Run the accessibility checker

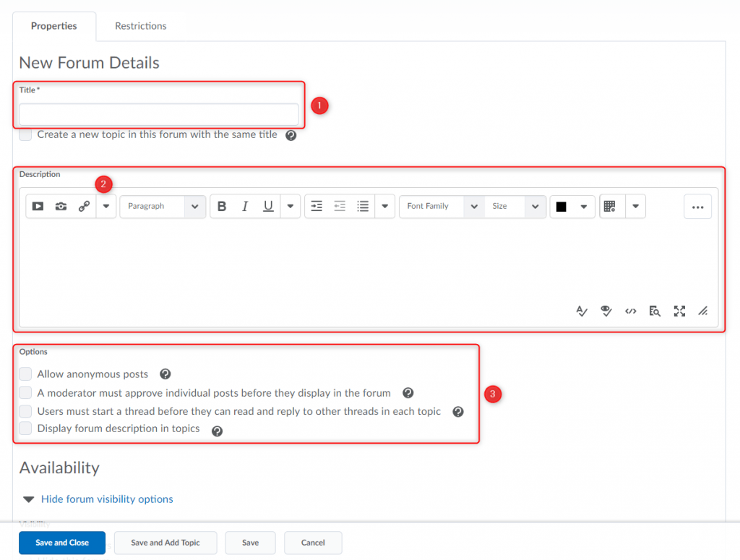(x=606, y=311)
